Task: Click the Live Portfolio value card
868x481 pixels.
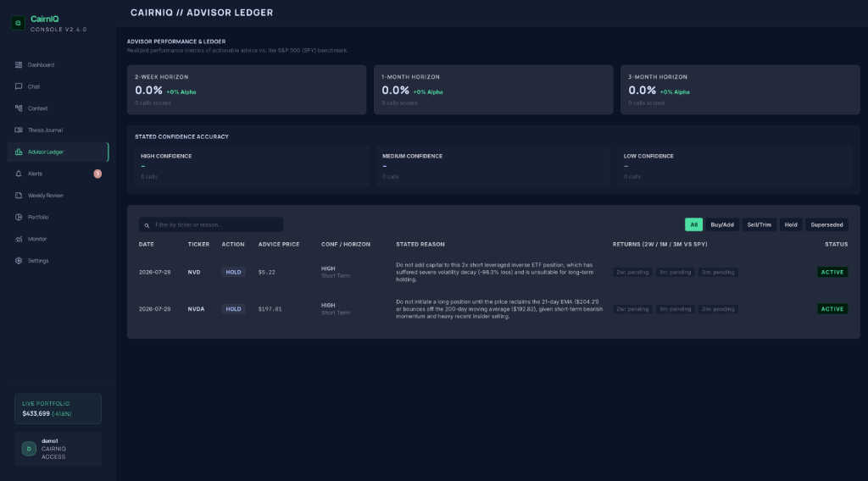Action: 58,408
